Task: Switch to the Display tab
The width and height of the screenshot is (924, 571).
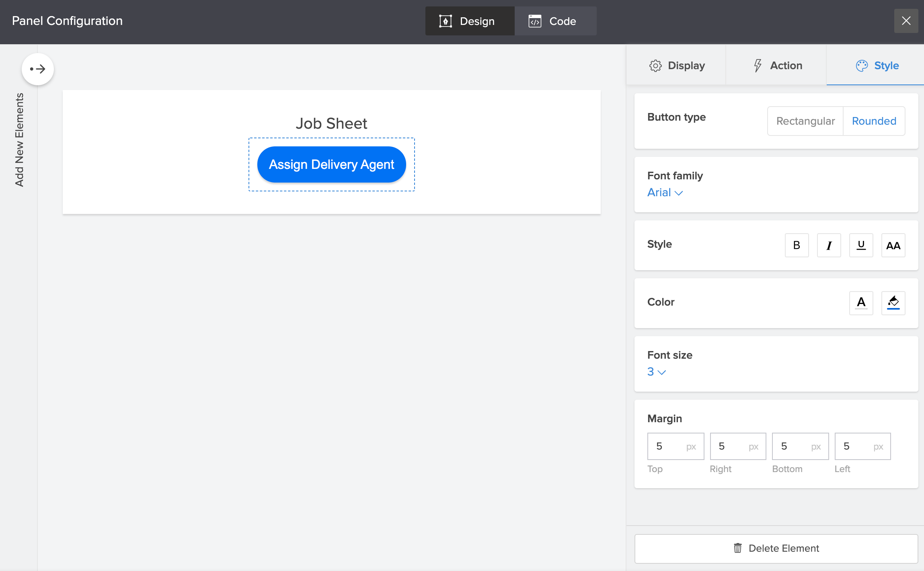Action: 677,66
